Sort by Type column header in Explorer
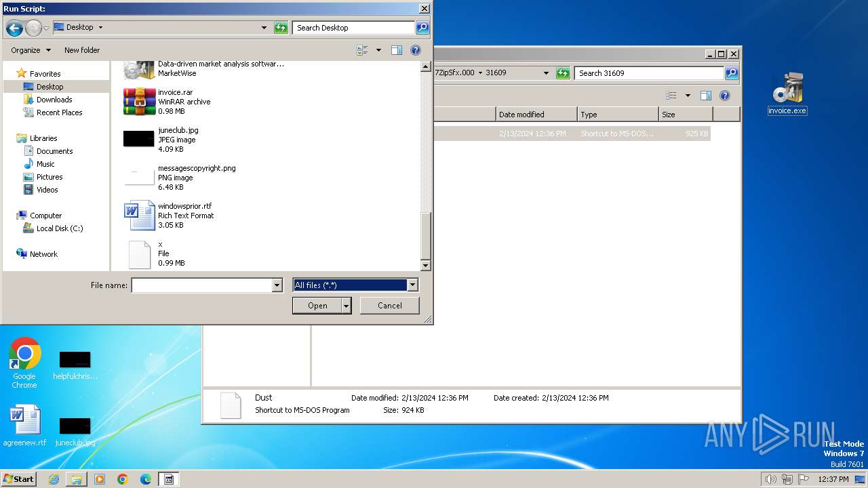This screenshot has height=488, width=868. tap(618, 115)
